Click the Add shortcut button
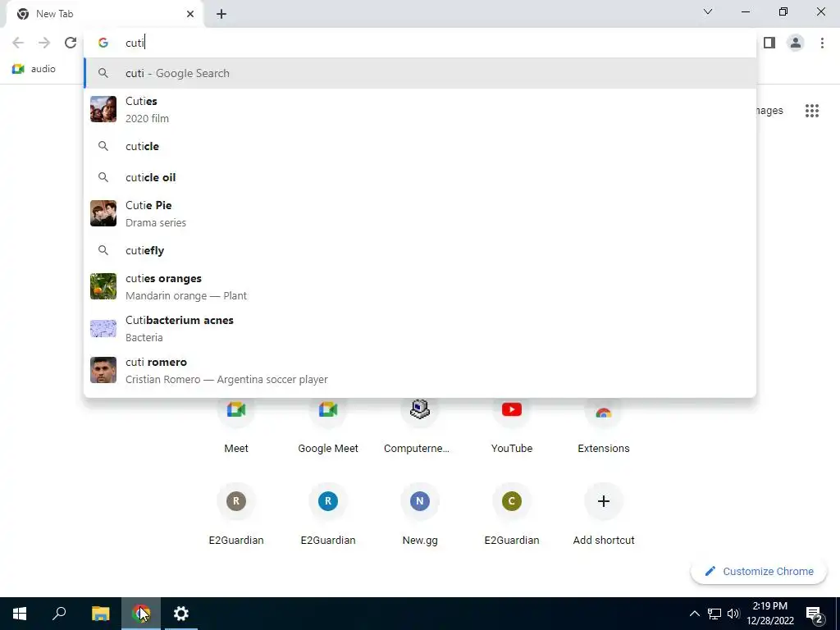 pyautogui.click(x=604, y=516)
